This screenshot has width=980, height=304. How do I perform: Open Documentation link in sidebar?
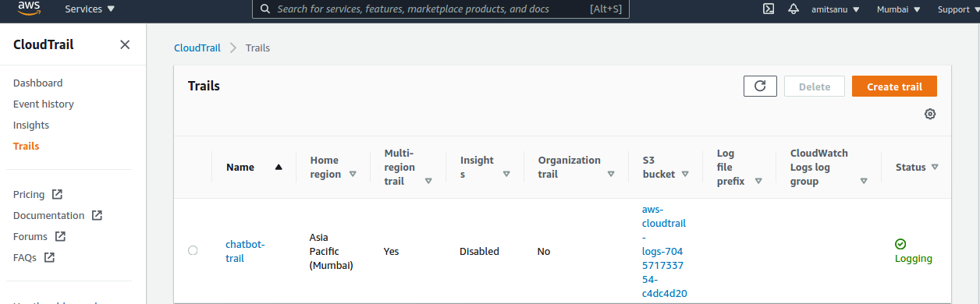point(48,215)
